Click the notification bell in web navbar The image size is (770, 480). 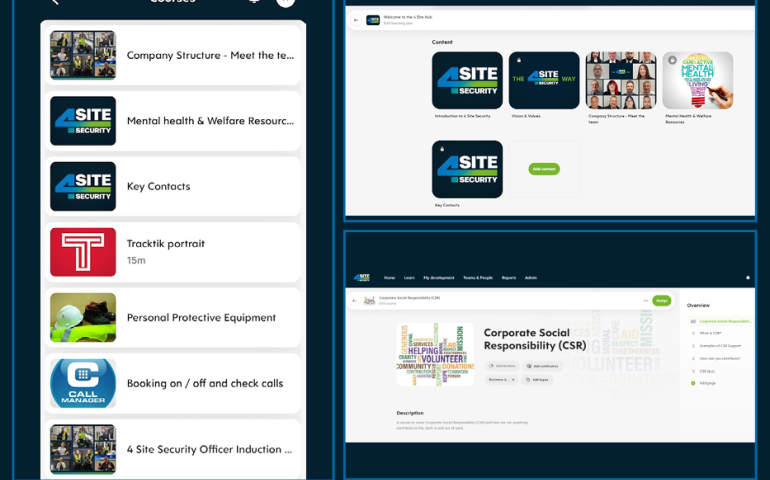click(x=747, y=278)
